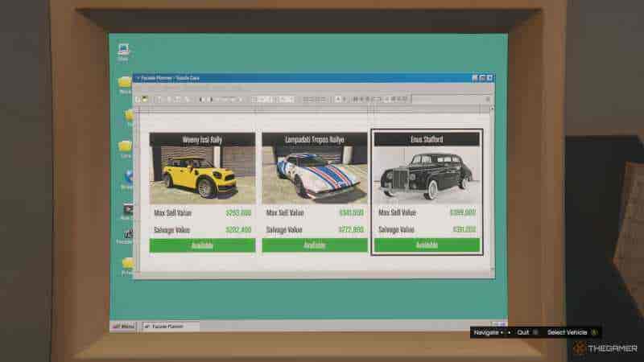Select the Lampadati Tropos Rallye car thumbnail
644x362 pixels.
(x=315, y=175)
